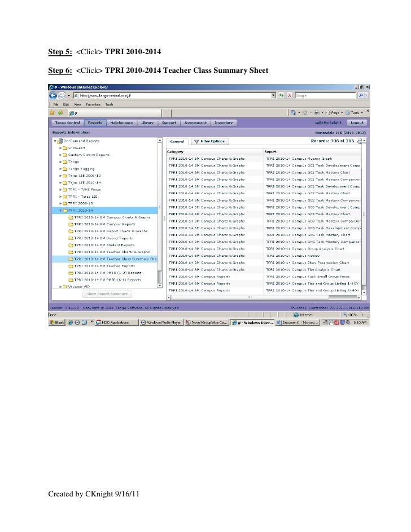Click the Refresh page icon
This screenshot has height=532, width=411.
point(281,95)
